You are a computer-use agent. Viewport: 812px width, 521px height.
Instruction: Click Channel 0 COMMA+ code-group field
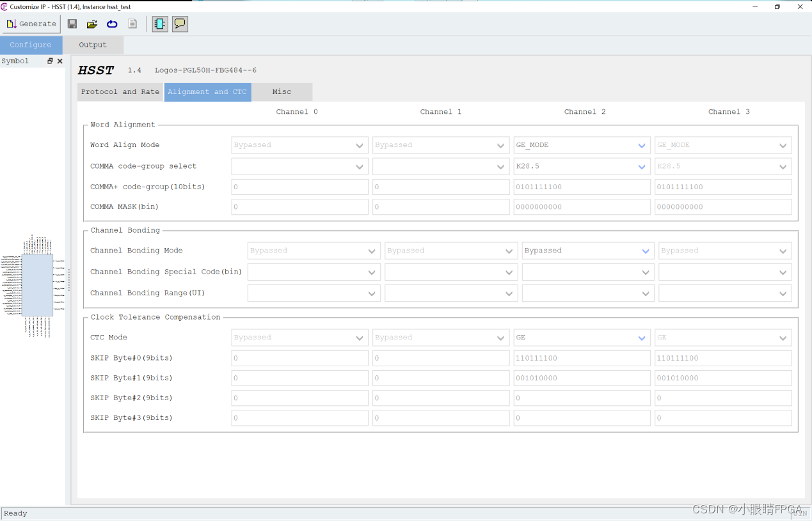(299, 187)
